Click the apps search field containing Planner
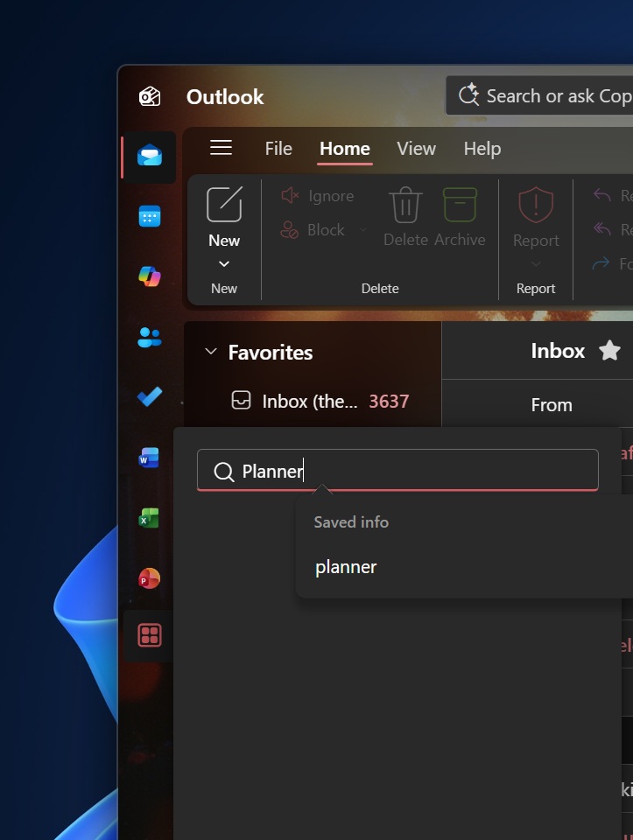The image size is (633, 840). pyautogui.click(x=397, y=470)
